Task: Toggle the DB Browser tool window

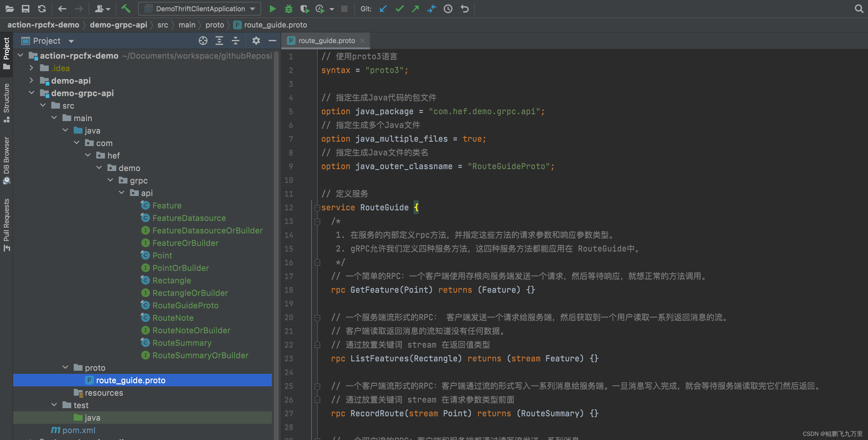Action: [6, 158]
